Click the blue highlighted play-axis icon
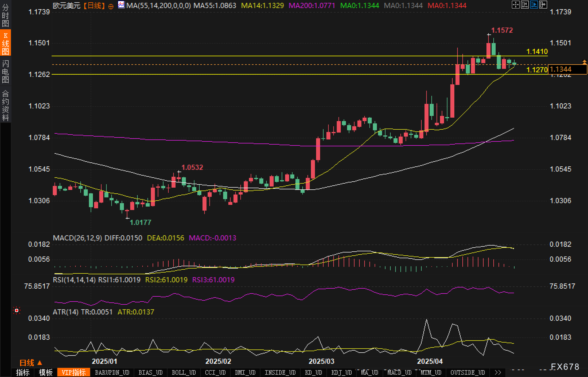Viewport: 588px width, 377px height. pyautogui.click(x=534, y=5)
